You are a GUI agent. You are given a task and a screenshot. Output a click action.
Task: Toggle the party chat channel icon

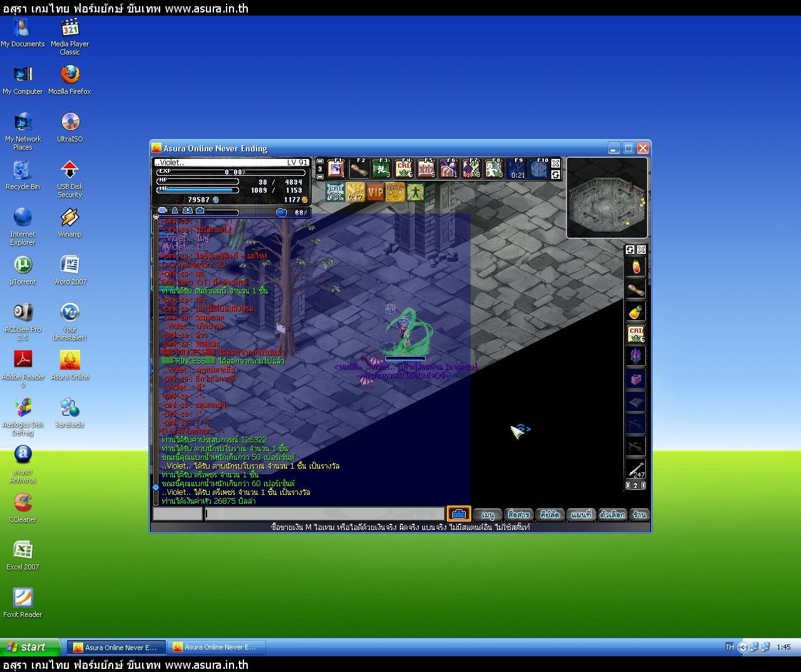(x=188, y=211)
